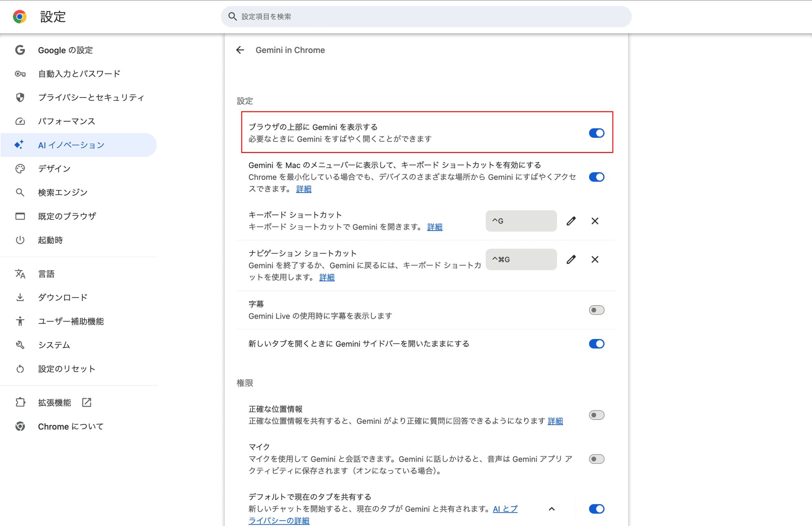Click the accessibility person icon
This screenshot has width=812, height=526.
coord(20,321)
